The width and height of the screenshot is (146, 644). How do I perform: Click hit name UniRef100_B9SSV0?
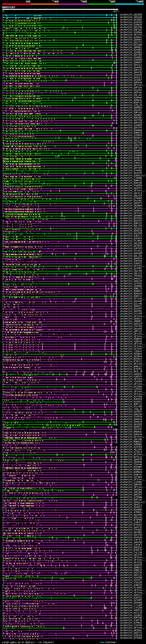point(131,221)
